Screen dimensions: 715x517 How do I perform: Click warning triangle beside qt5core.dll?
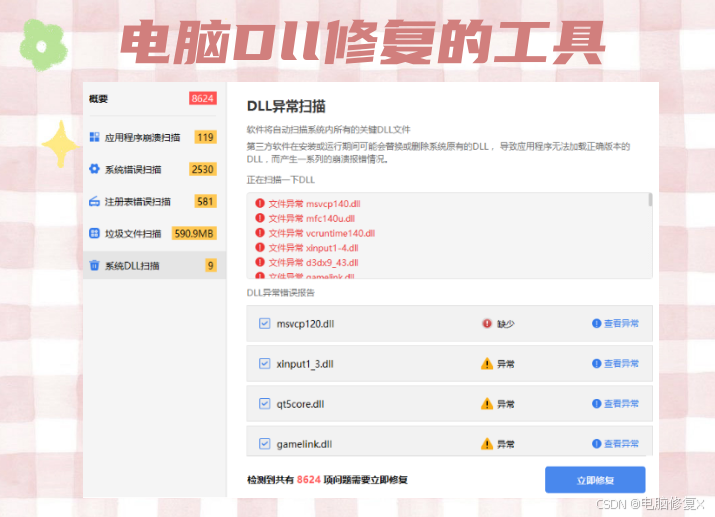[x=487, y=403]
